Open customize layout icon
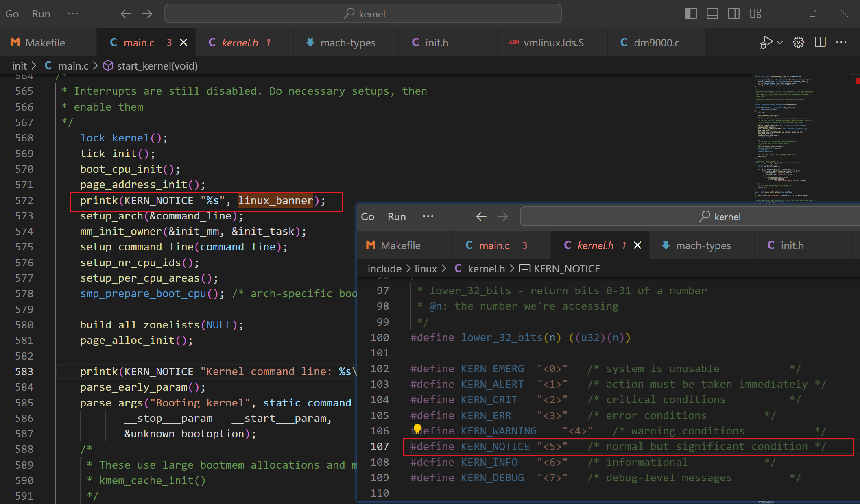860x504 pixels. click(x=755, y=13)
